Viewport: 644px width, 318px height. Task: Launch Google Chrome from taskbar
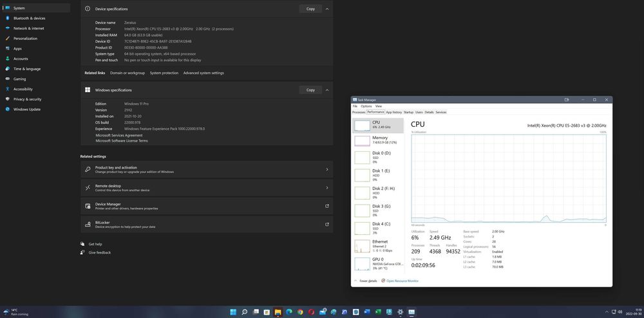300,312
